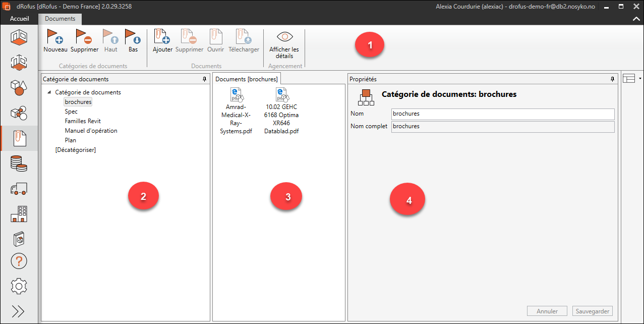Pin the Catégorie de documents panel
644x324 pixels.
(204, 79)
